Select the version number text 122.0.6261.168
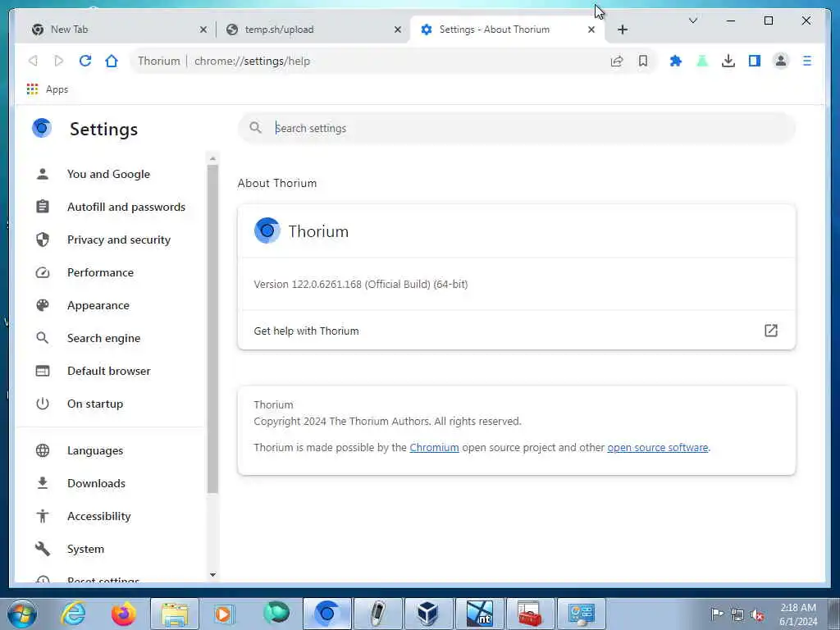The width and height of the screenshot is (840, 630). pyautogui.click(x=326, y=285)
